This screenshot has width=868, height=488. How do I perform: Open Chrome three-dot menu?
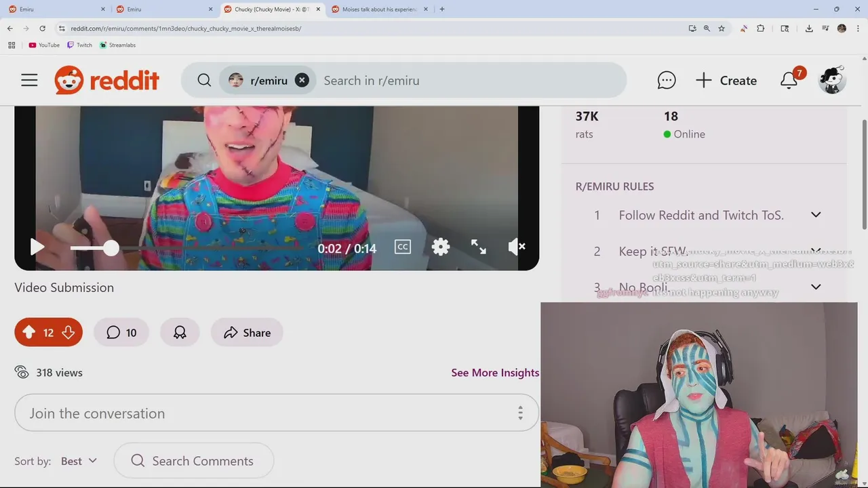point(857,28)
